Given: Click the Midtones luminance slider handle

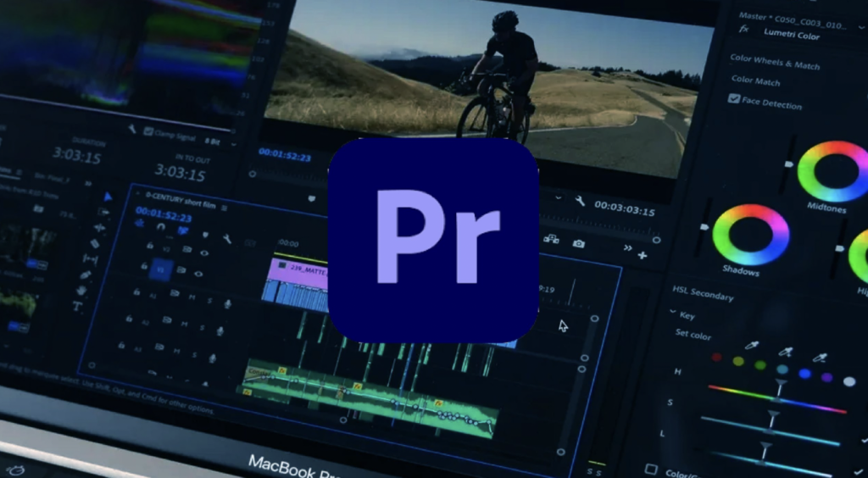Looking at the screenshot, I should pyautogui.click(x=789, y=164).
